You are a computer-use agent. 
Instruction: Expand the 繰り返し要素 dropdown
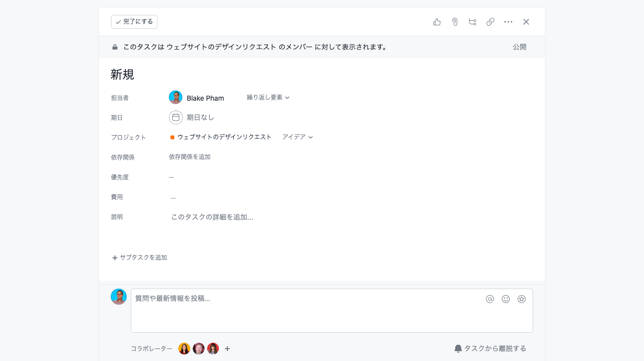pyautogui.click(x=268, y=98)
